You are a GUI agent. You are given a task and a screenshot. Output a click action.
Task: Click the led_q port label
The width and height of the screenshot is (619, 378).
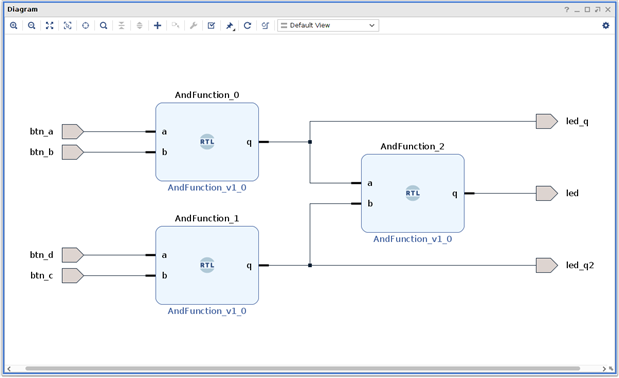click(x=577, y=122)
